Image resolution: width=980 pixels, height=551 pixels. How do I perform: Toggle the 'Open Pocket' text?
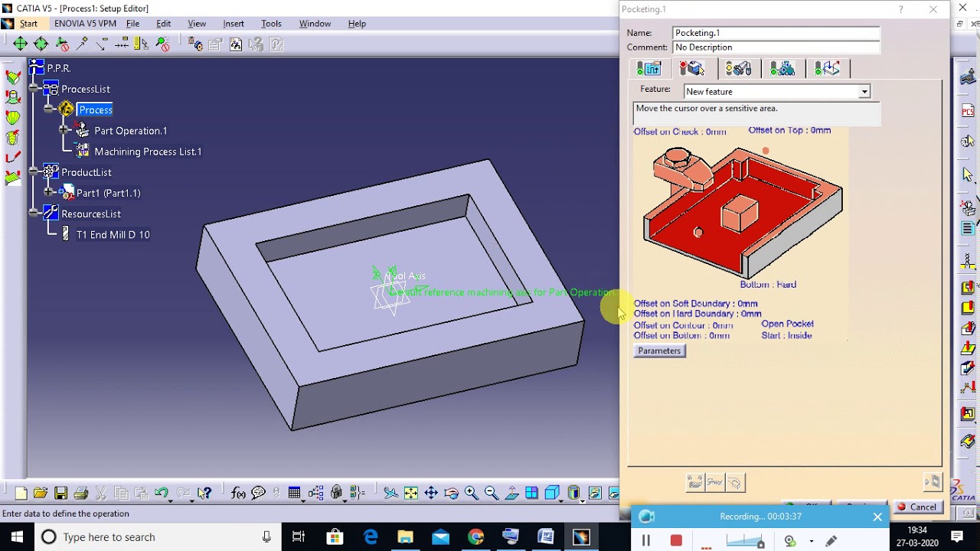pyautogui.click(x=787, y=324)
